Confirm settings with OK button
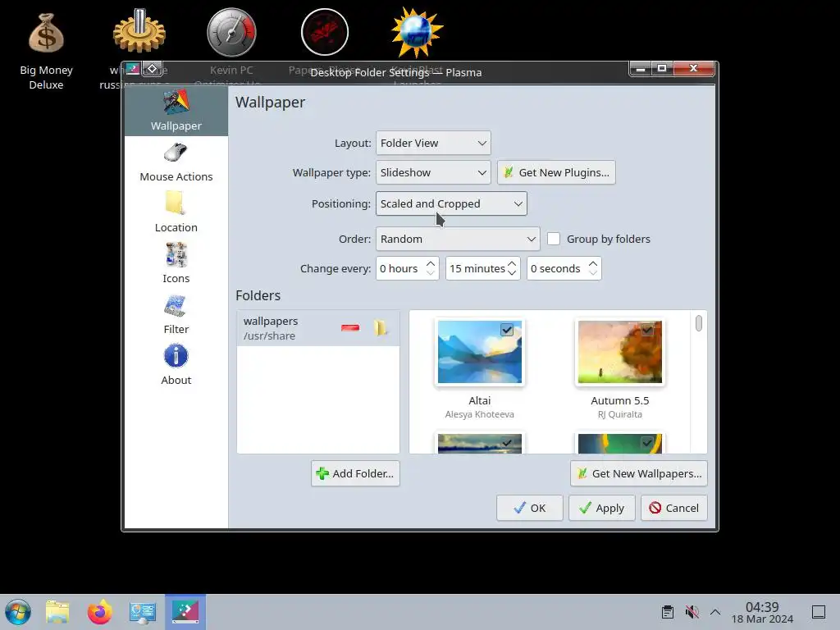The image size is (840, 630). coord(529,508)
